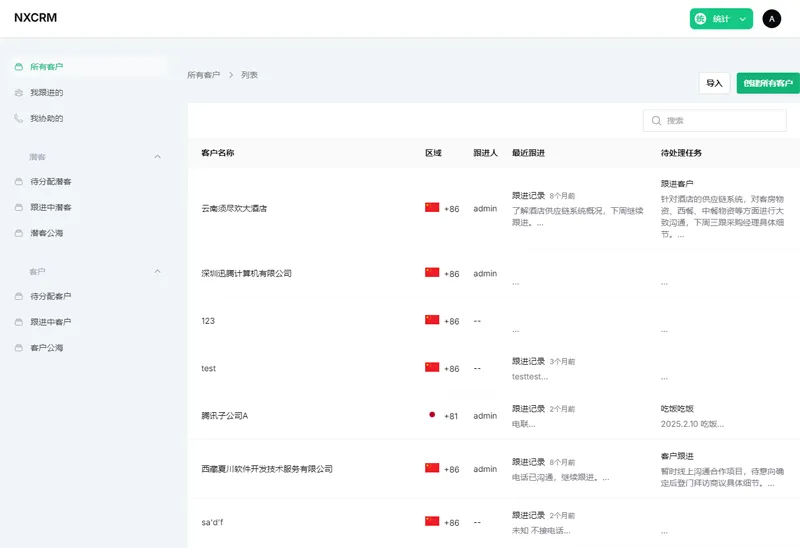Click the 导入 button
Screen dimensions: 800x548
[714, 84]
